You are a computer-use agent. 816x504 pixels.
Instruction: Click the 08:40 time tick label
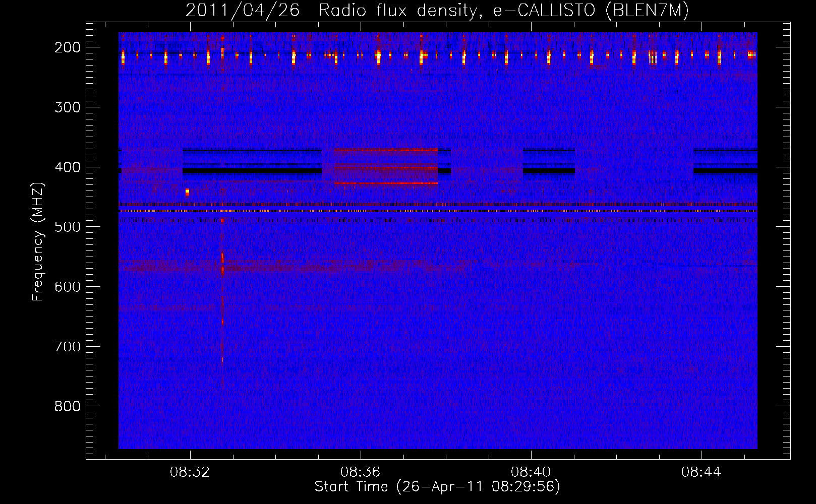pos(531,472)
